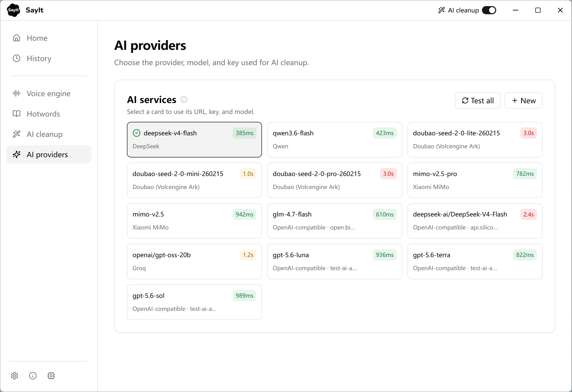Click the 989ms latency badge
Viewport: 572px width, 392px height.
click(244, 296)
